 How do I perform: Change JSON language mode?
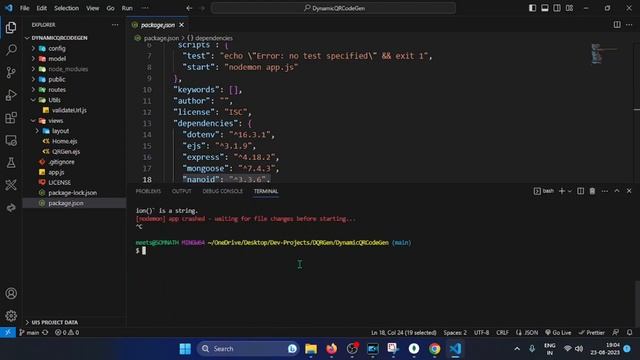(531, 333)
